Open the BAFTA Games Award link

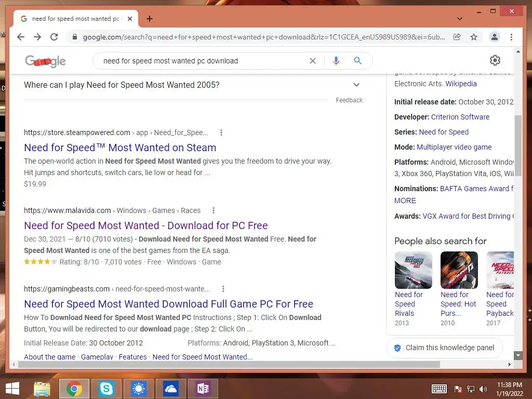[x=477, y=189]
